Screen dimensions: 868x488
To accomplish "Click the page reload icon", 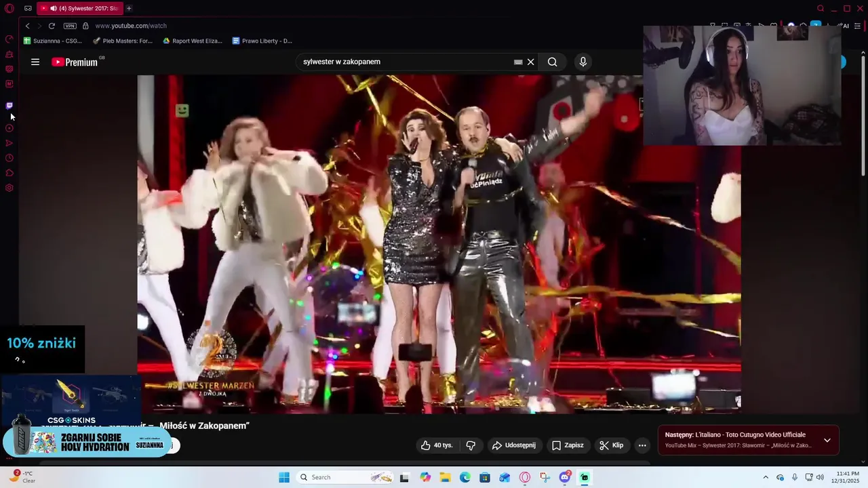I will point(52,26).
